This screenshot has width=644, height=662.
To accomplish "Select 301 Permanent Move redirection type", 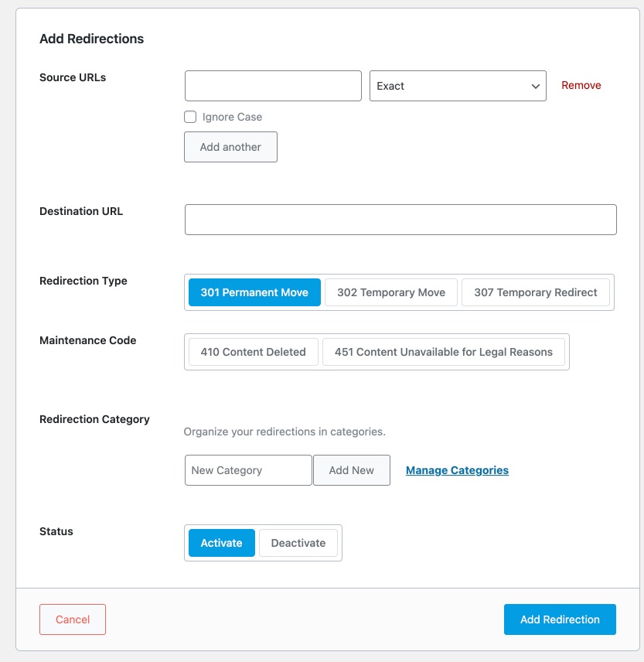I will point(254,292).
